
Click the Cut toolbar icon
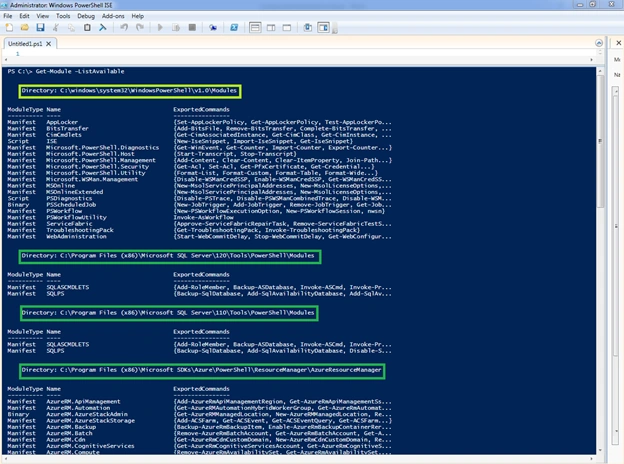(56, 27)
